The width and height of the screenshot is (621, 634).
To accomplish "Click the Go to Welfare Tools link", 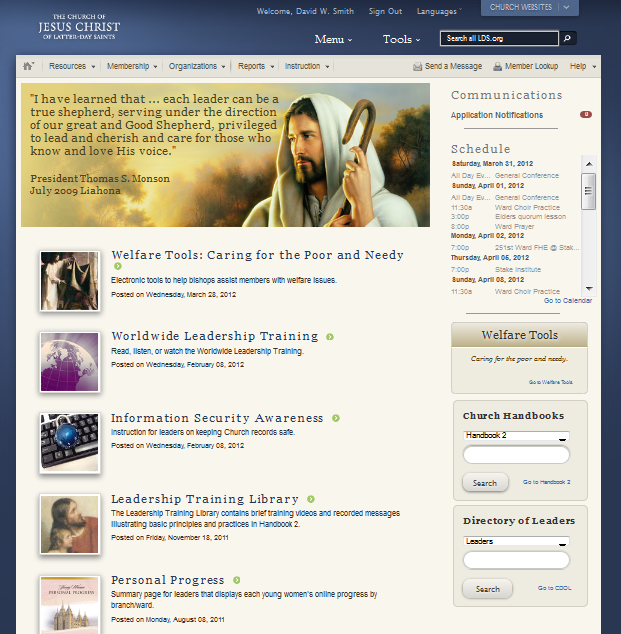I will point(551,382).
